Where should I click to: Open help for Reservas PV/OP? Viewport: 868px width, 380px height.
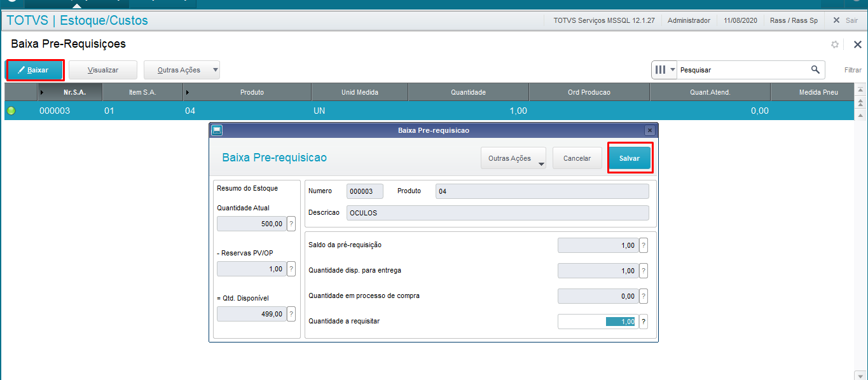click(x=291, y=269)
